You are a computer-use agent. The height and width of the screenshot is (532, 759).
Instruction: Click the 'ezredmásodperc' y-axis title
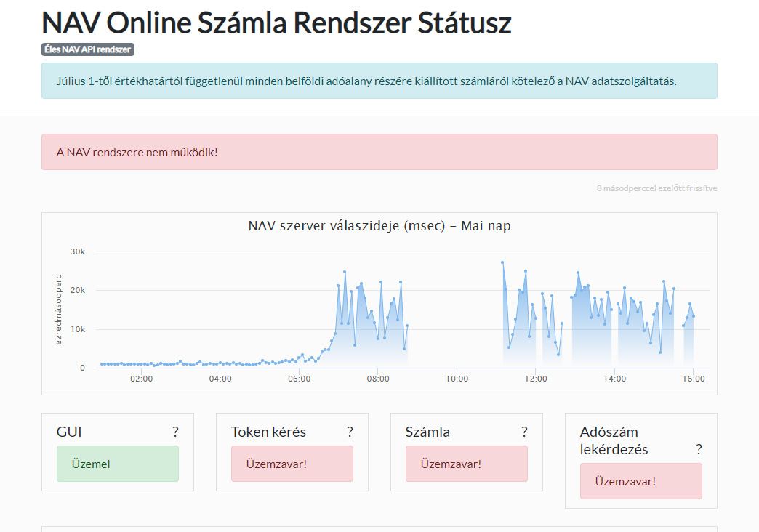click(59, 310)
